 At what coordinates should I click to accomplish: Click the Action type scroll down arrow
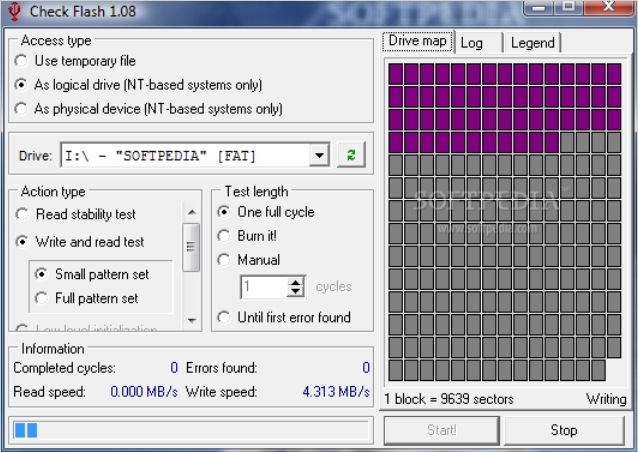(192, 320)
